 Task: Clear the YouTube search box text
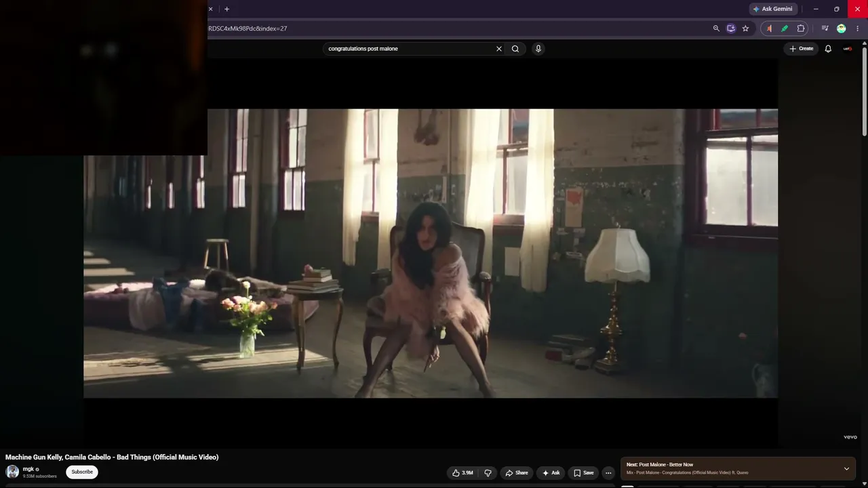499,49
